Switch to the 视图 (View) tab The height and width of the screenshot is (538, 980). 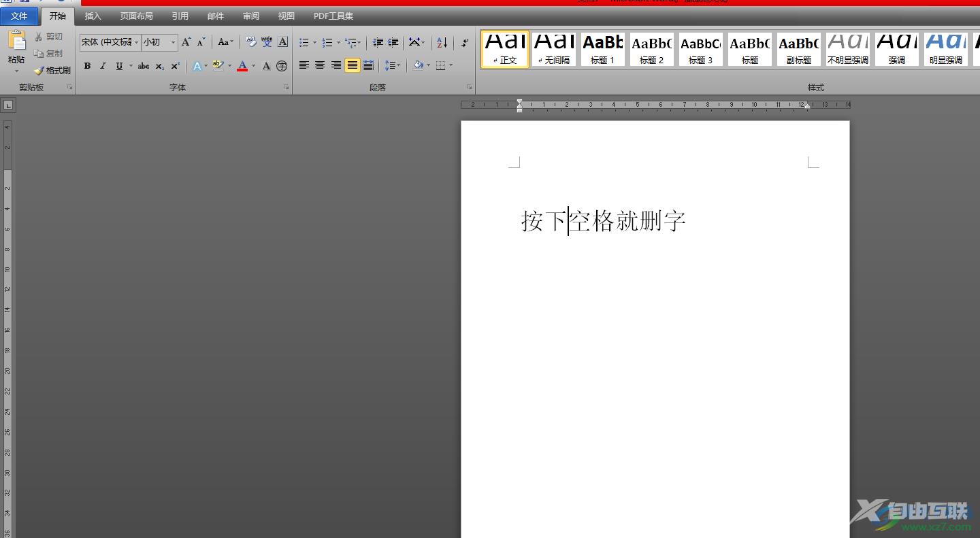coord(287,16)
